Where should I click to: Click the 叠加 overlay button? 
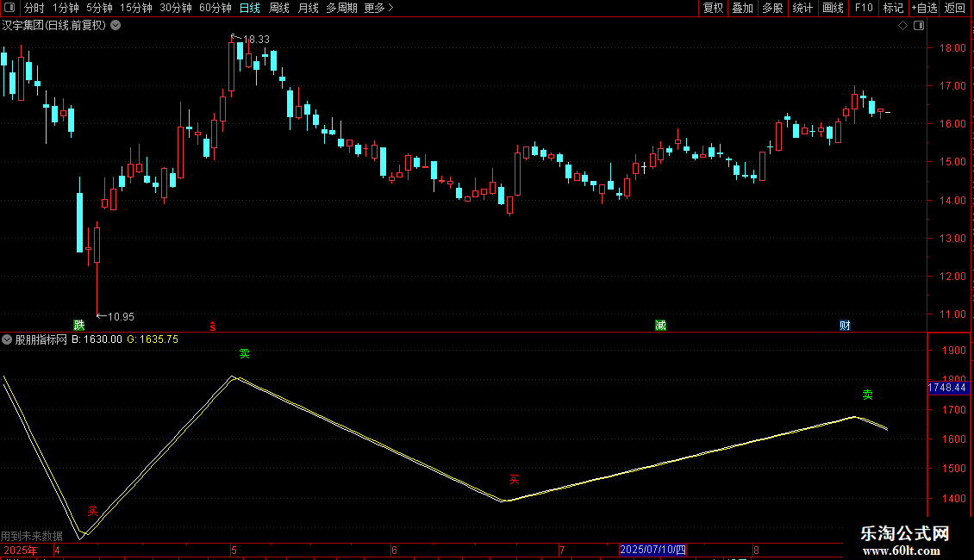coord(742,8)
